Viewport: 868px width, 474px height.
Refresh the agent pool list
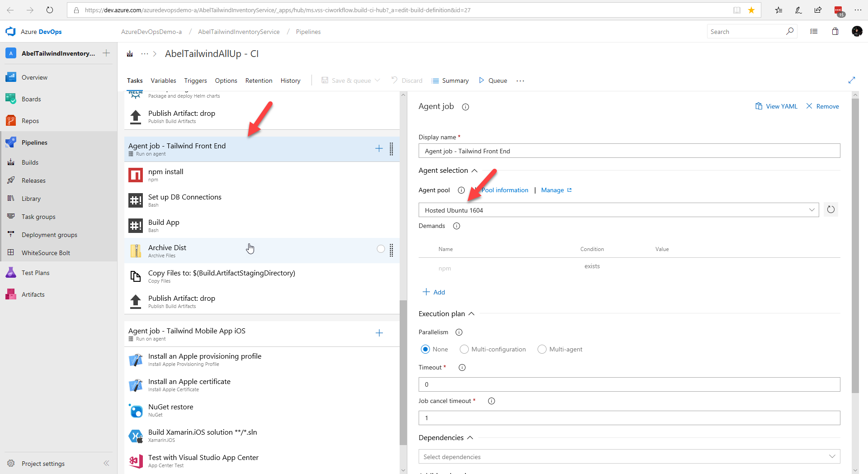[831, 209]
